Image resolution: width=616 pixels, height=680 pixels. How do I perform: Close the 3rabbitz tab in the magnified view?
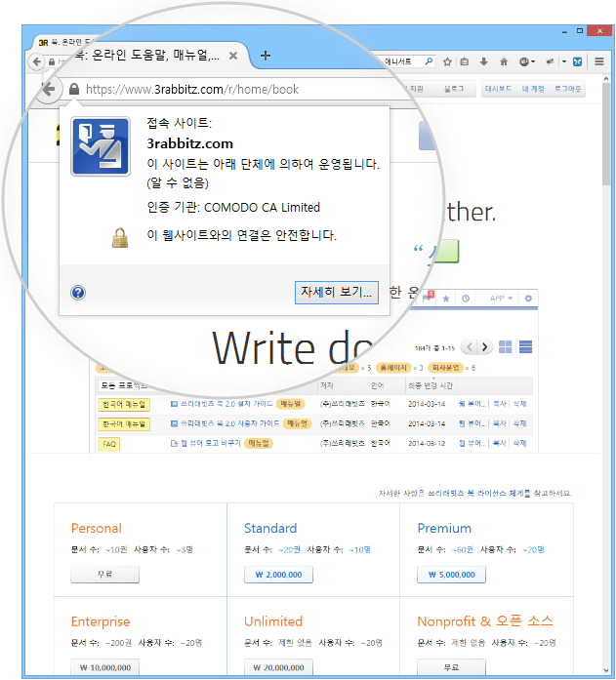pyautogui.click(x=233, y=56)
